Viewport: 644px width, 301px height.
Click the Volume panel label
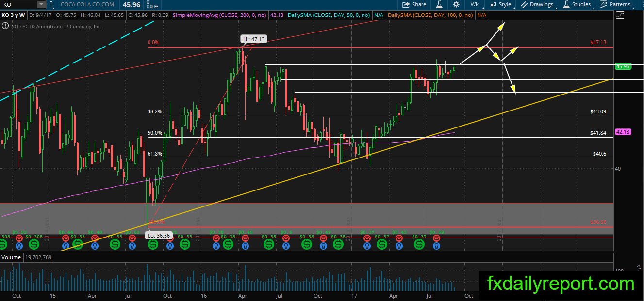[10, 257]
